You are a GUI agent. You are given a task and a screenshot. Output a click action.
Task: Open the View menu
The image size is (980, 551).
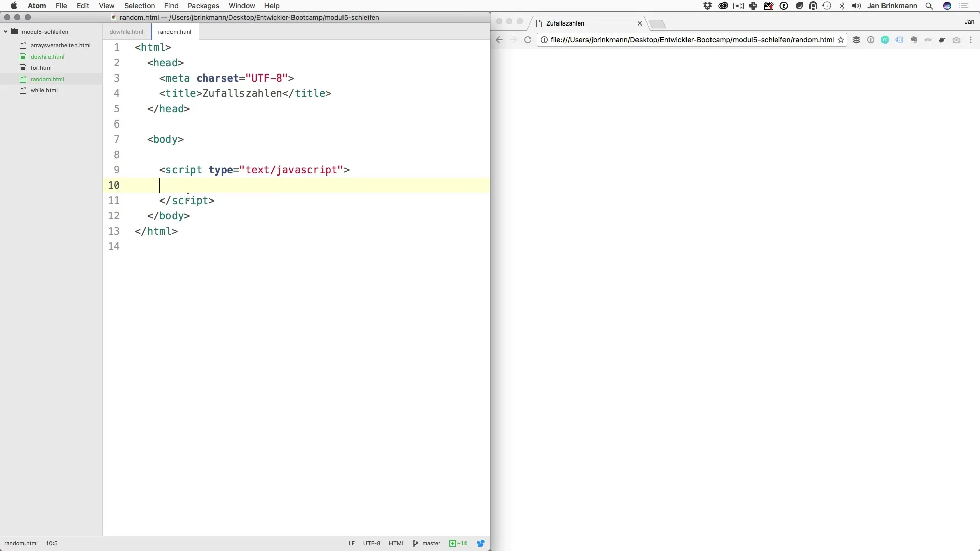106,6
